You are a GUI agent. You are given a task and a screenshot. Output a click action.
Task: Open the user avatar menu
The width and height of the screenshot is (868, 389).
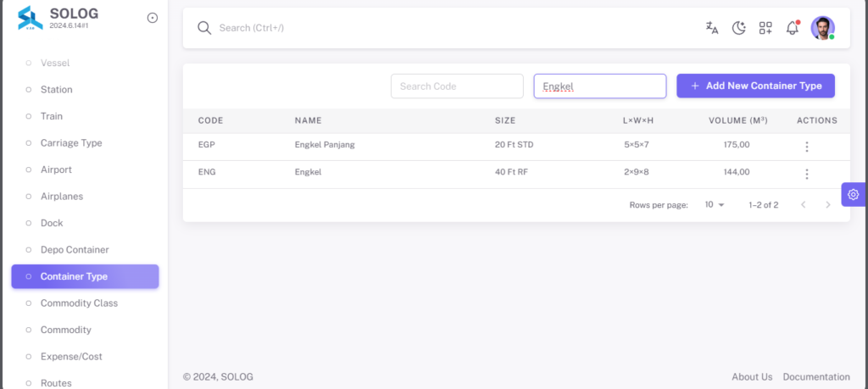tap(822, 28)
